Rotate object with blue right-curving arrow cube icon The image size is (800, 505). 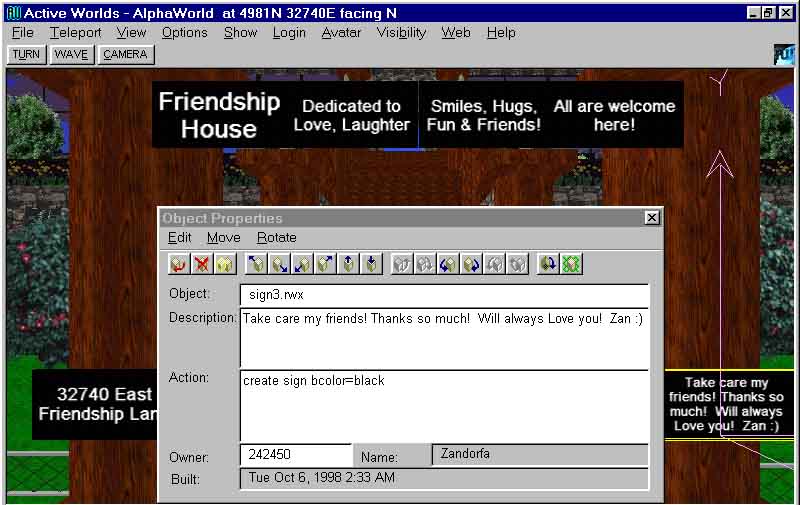coord(471,264)
